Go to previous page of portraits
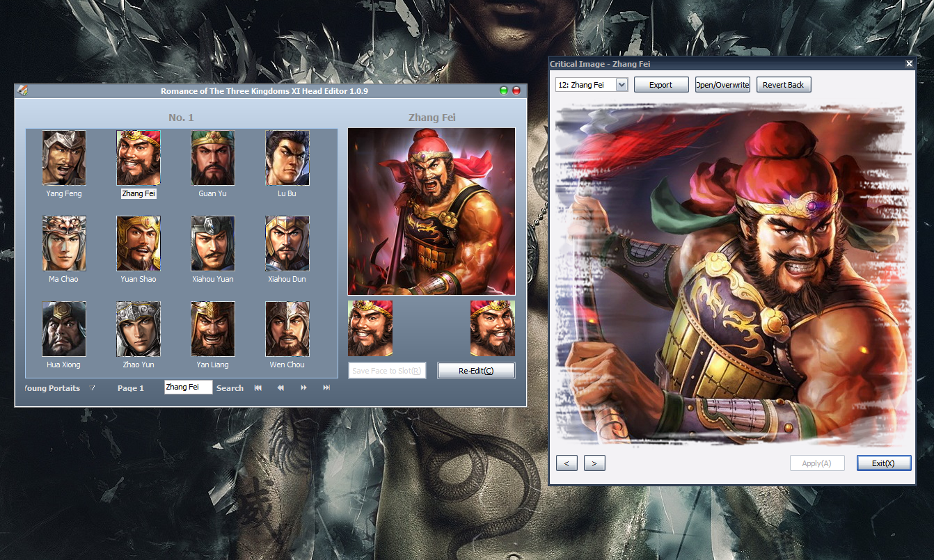Screen dimensions: 934x560 (x=280, y=387)
